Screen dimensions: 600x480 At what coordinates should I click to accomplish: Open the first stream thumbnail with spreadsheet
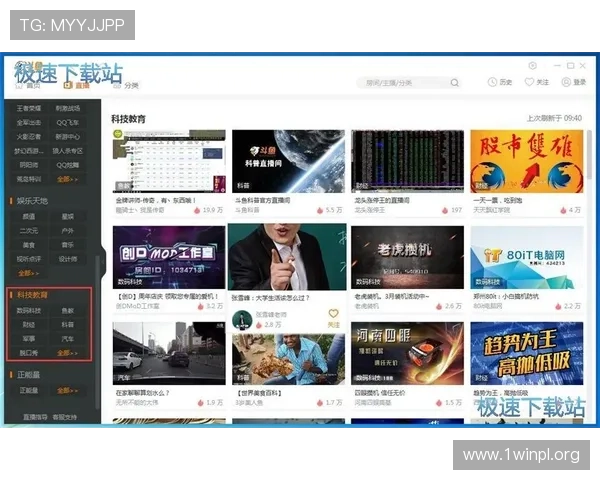tap(169, 161)
